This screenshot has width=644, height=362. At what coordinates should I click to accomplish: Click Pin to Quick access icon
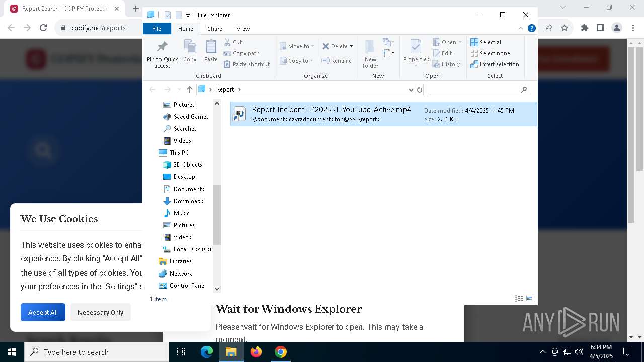tap(162, 54)
